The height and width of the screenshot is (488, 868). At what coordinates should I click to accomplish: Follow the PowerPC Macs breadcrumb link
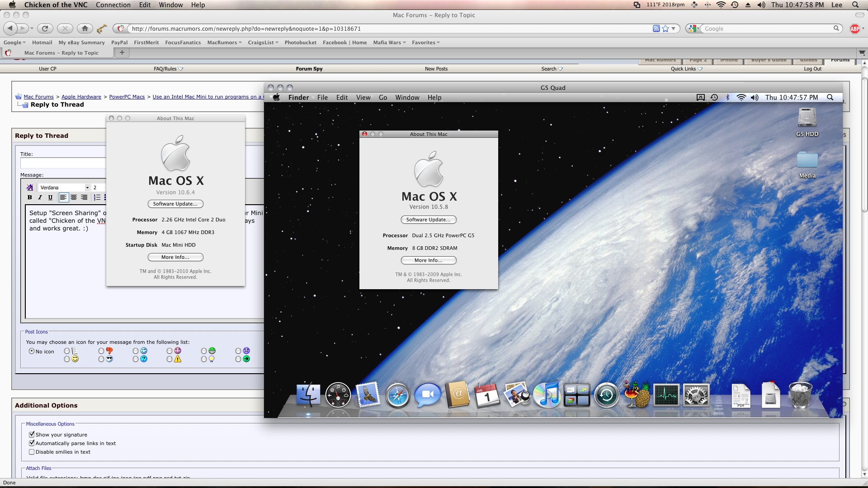(127, 97)
